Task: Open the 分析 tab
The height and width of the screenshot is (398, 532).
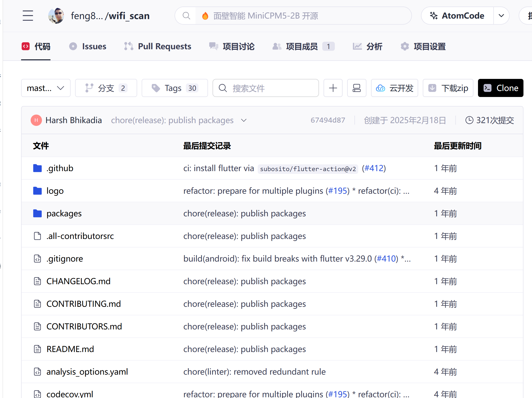Action: coord(367,46)
